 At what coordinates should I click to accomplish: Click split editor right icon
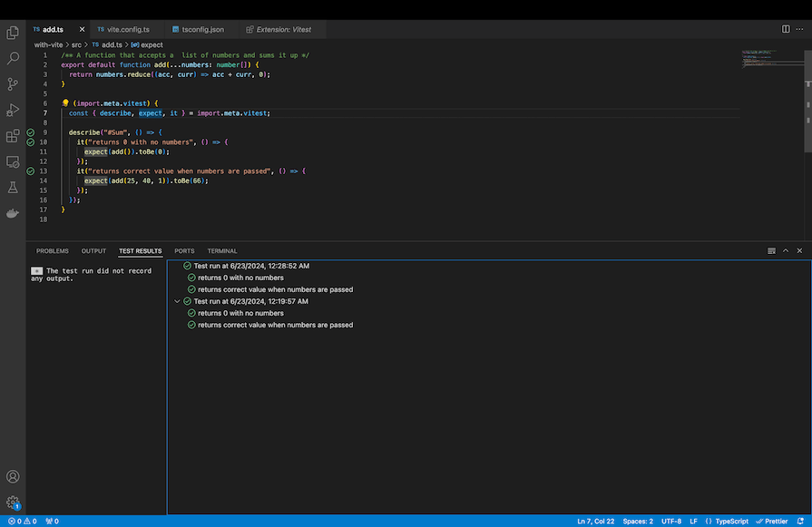tap(786, 29)
